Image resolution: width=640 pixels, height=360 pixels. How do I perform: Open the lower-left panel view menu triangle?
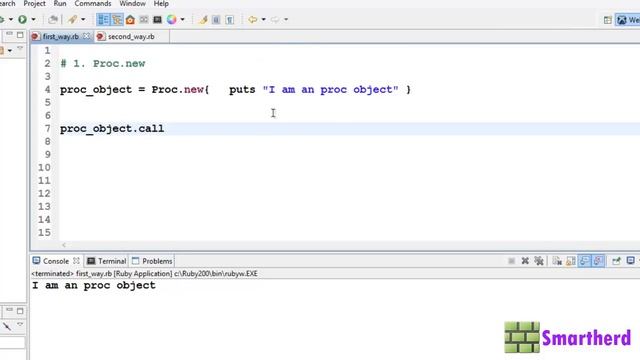click(x=20, y=325)
